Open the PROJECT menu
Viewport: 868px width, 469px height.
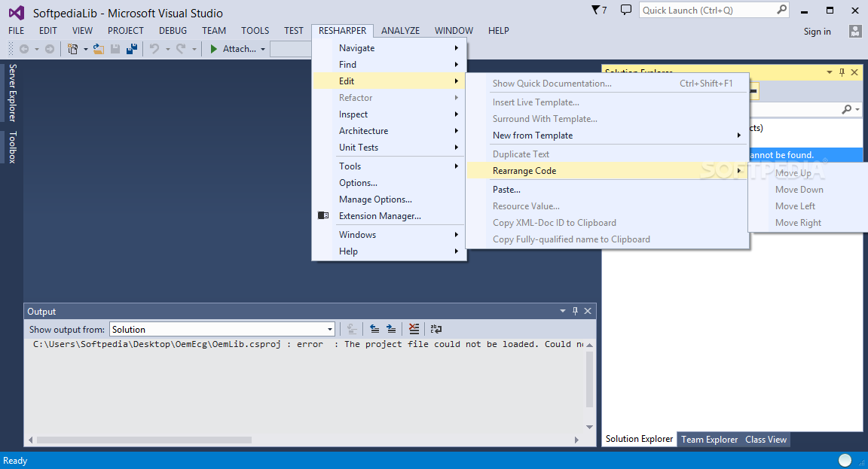(x=126, y=31)
